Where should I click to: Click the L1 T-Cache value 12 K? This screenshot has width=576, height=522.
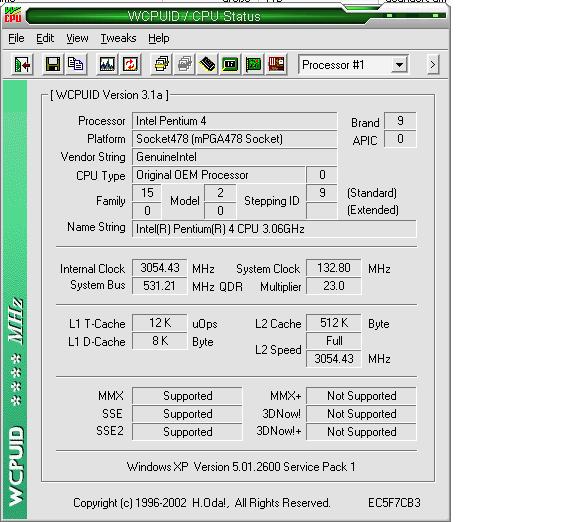[160, 323]
